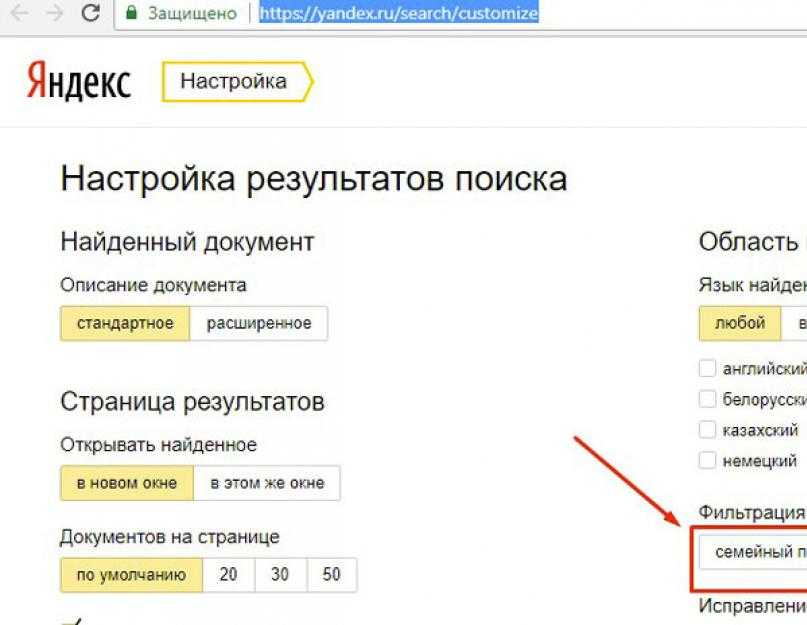Image resolution: width=807 pixels, height=625 pixels.
Task: Set documents per page по умолчанию
Action: pyautogui.click(x=132, y=575)
